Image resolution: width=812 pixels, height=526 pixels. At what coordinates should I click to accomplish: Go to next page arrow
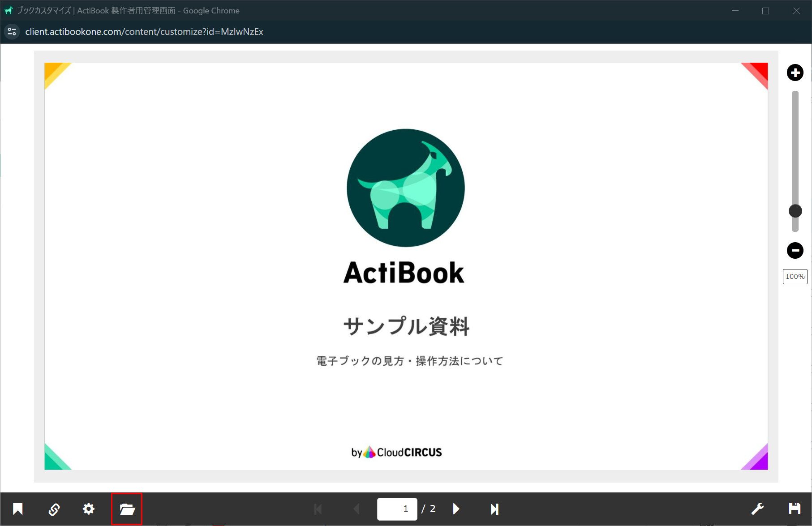click(456, 509)
